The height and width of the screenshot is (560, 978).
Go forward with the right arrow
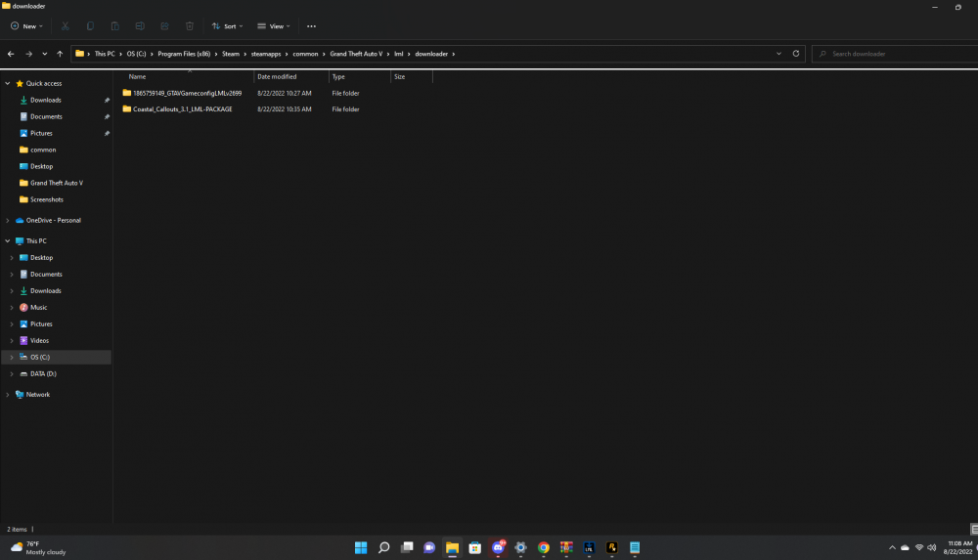28,54
